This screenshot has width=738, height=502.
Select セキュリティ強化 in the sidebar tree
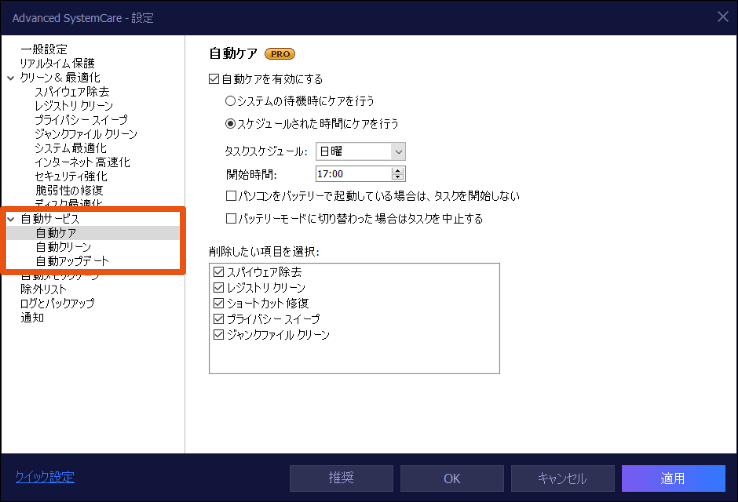tap(71, 176)
